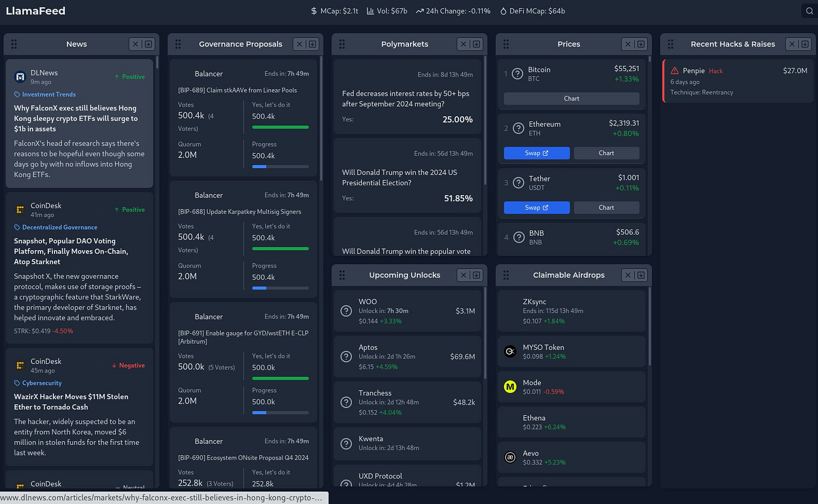
Task: Grab the Polymarkets panel drag handle
Action: (x=342, y=44)
